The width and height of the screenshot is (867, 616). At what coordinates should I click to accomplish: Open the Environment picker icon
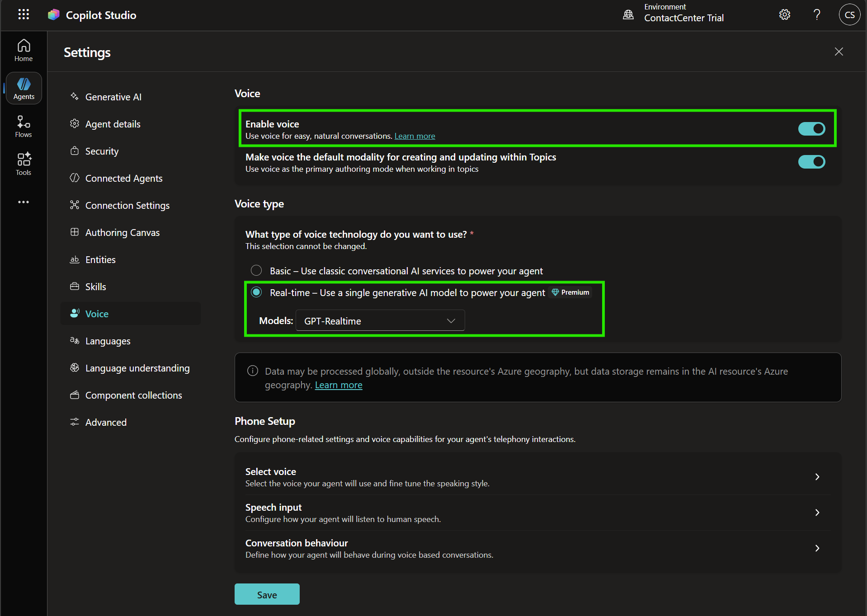tap(628, 14)
